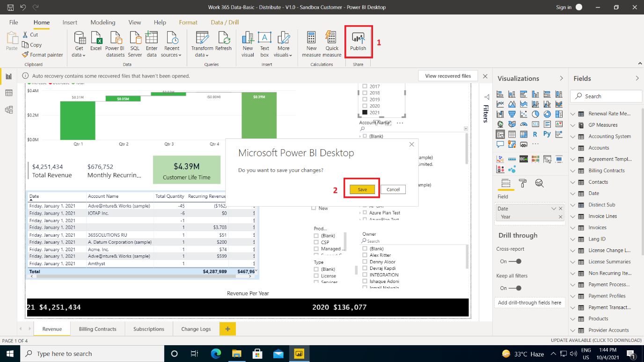The image size is (644, 362).
Task: Insert a New visual
Action: (x=248, y=44)
